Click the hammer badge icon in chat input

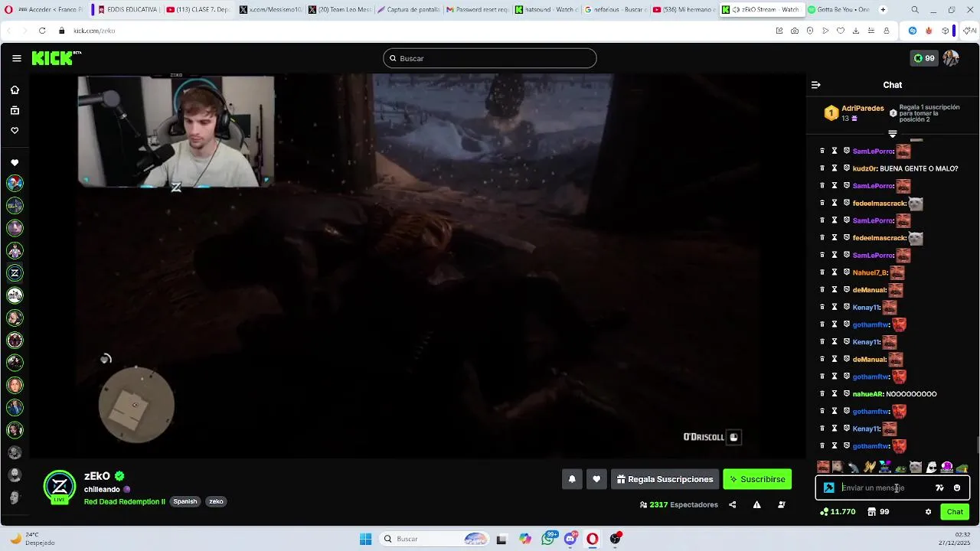point(829,488)
